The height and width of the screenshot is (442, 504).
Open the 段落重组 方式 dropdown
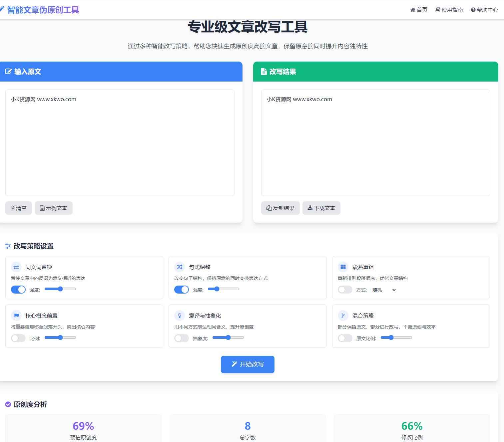(384, 290)
